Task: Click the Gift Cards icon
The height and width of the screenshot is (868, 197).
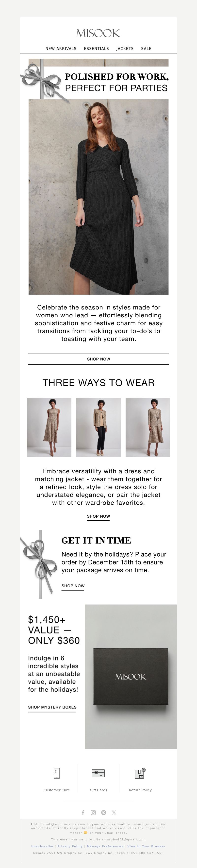Action: pos(98,773)
